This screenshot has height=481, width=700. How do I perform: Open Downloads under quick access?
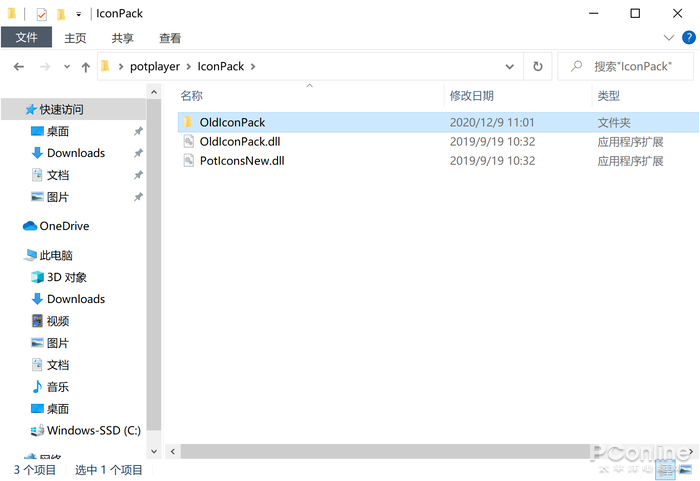tap(76, 153)
